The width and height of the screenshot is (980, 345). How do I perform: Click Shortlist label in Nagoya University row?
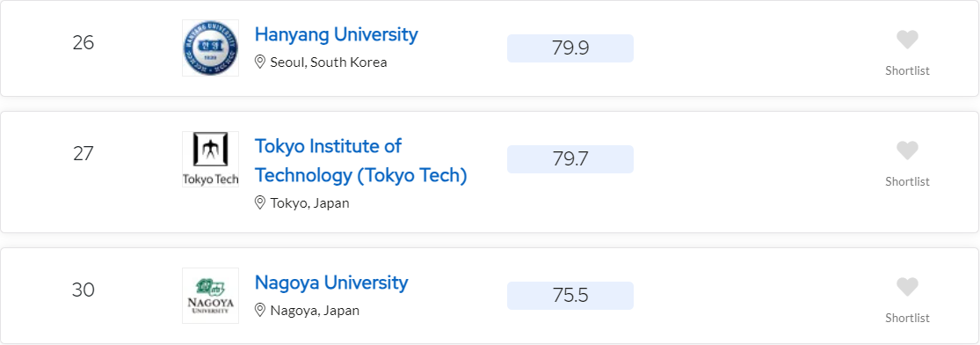(907, 318)
